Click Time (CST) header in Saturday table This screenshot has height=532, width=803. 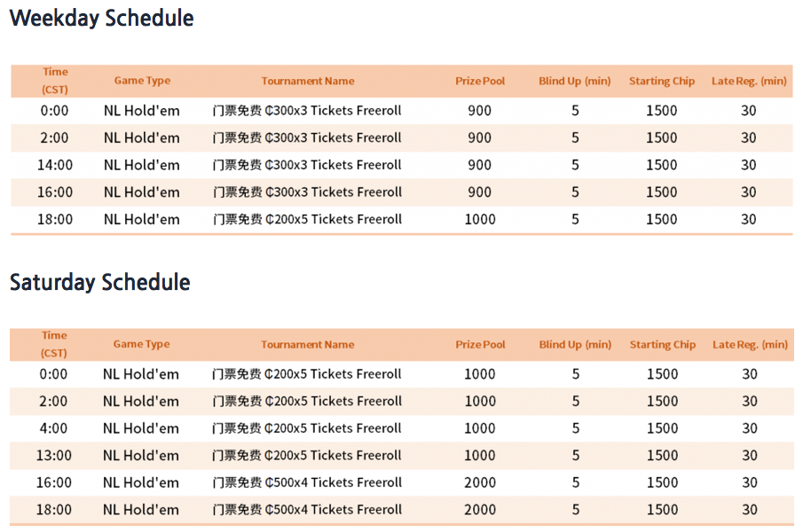click(x=54, y=344)
